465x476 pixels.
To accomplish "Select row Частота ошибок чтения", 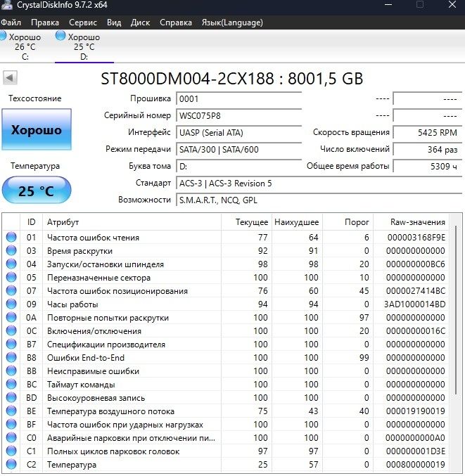I will (x=226, y=238).
